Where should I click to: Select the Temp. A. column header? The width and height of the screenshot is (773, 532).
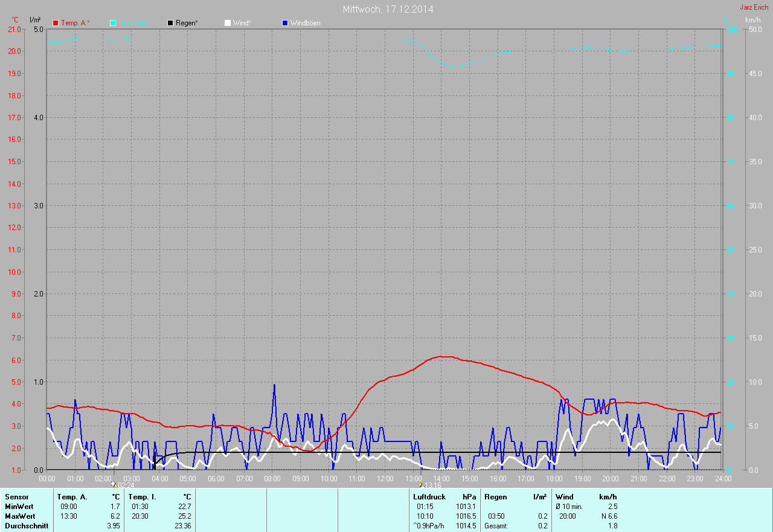72,496
